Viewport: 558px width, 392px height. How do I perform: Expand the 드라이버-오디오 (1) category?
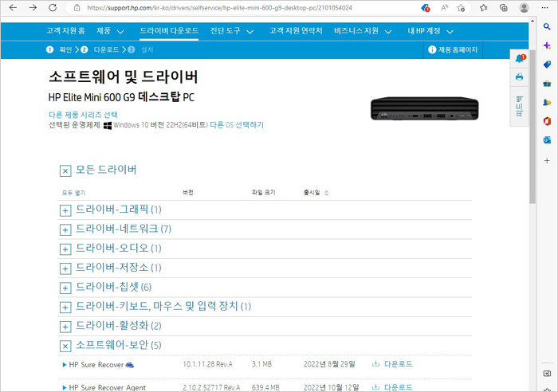click(x=65, y=249)
